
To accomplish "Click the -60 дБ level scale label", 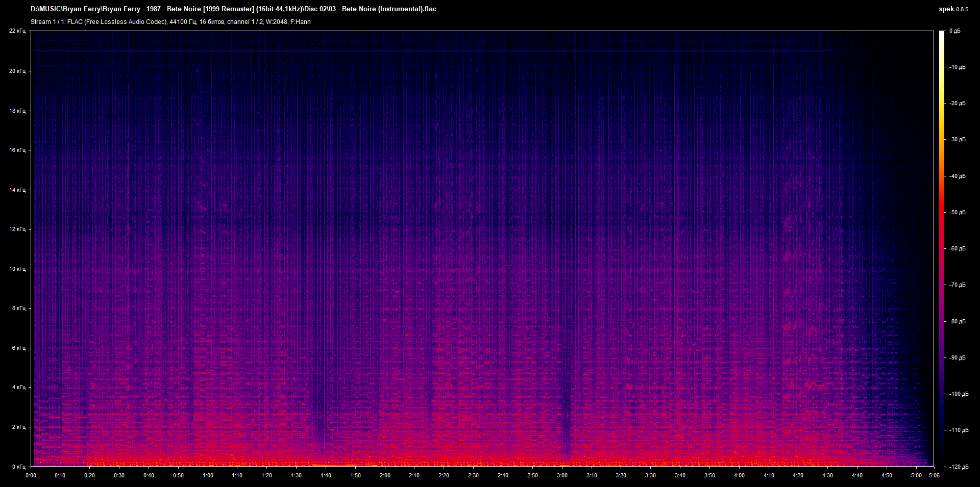I will [x=958, y=248].
